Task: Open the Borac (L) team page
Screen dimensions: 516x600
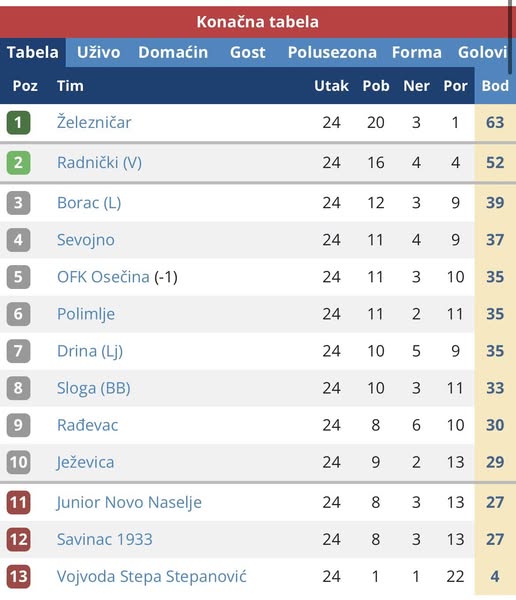Action: 89,203
